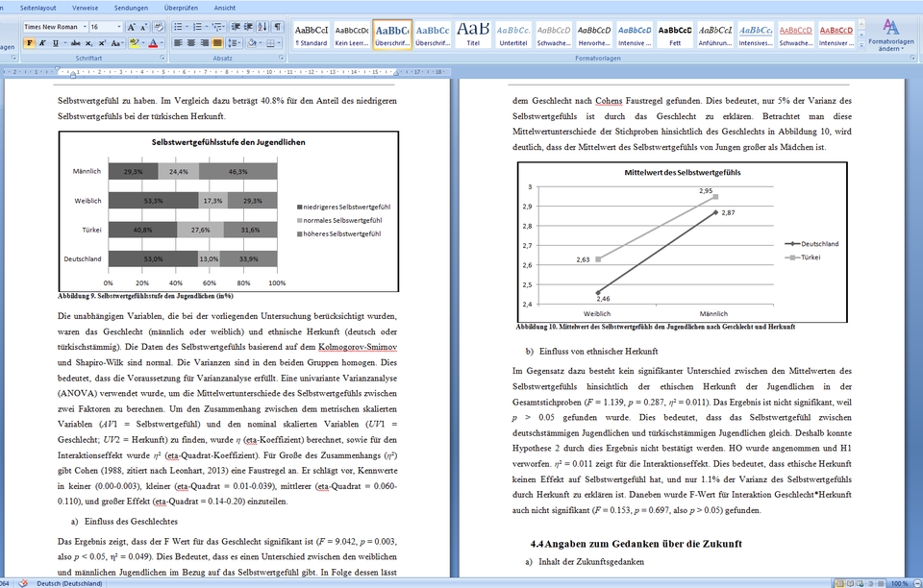Select the Mittelwert des Selbstwertgefühls line chart
Viewport: 923px width, 588px height.
coord(683,242)
